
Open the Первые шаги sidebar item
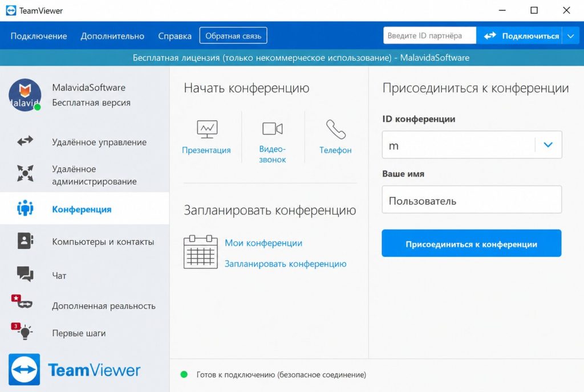tap(84, 333)
